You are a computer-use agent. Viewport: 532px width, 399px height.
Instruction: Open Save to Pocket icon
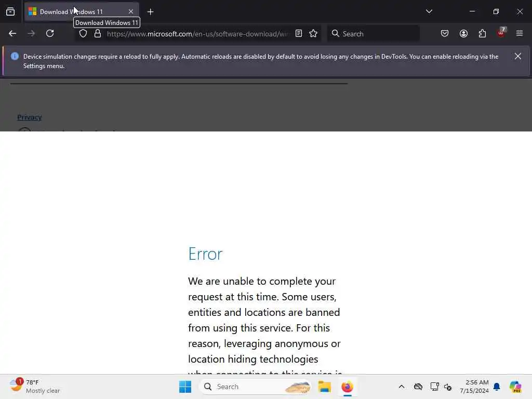445,33
